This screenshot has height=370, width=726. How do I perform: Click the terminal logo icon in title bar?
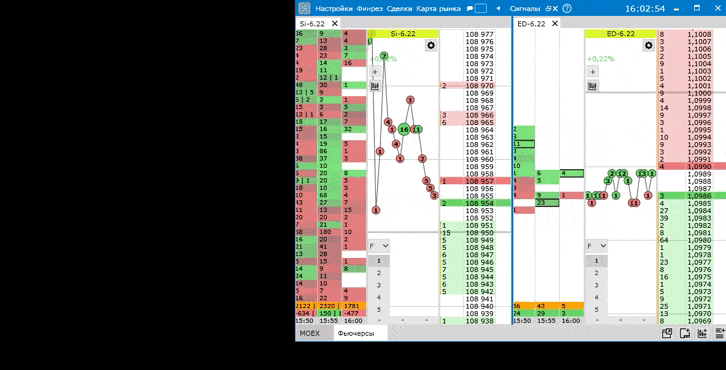pyautogui.click(x=304, y=8)
